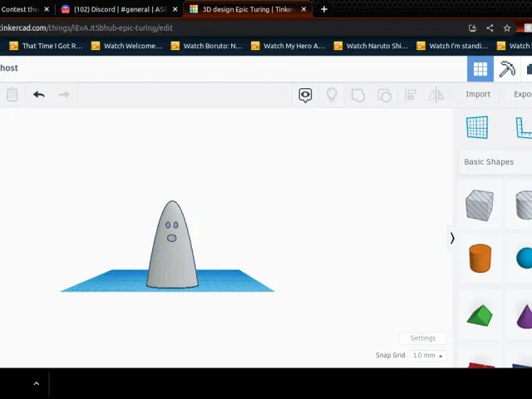Click the Align tool icon

click(411, 95)
